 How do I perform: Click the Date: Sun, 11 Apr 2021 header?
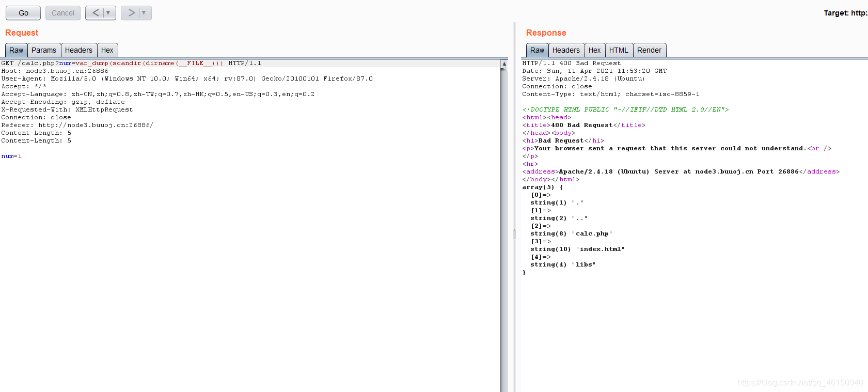(x=594, y=71)
